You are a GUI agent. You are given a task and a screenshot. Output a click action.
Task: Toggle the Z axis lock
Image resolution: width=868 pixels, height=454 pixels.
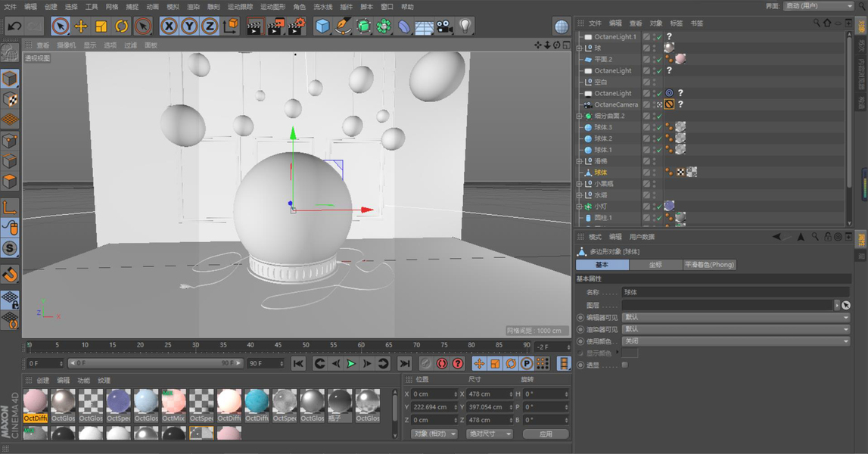coord(210,26)
